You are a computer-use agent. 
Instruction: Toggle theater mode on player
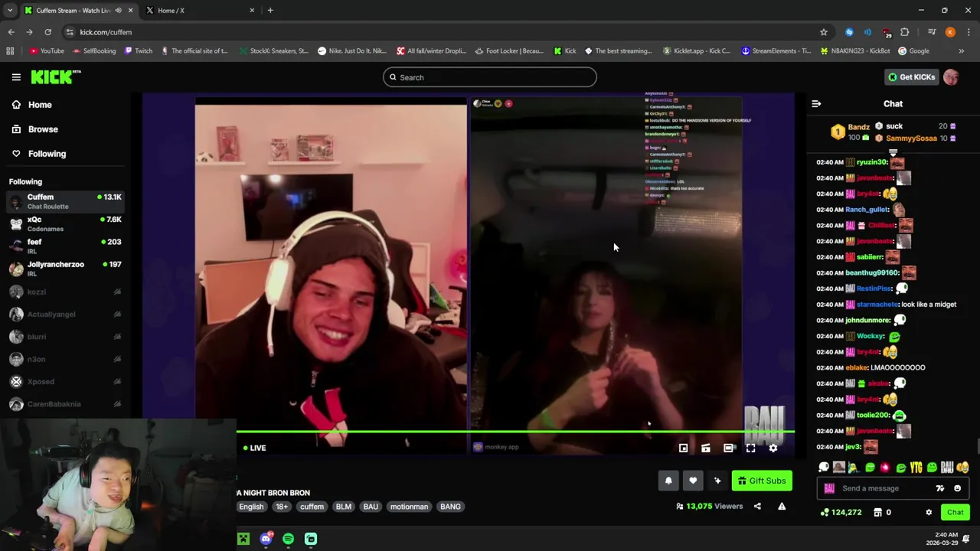(x=728, y=448)
